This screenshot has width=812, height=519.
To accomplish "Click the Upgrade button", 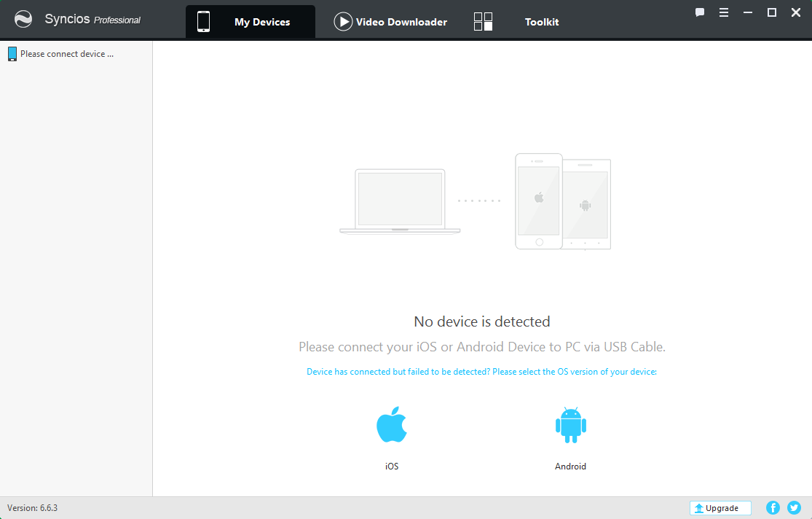I will pyautogui.click(x=720, y=508).
